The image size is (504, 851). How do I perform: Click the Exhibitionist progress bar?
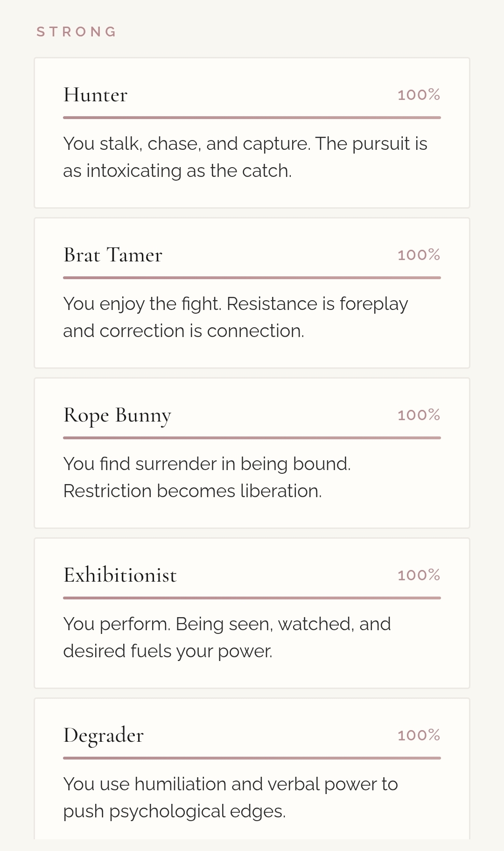pyautogui.click(x=252, y=598)
